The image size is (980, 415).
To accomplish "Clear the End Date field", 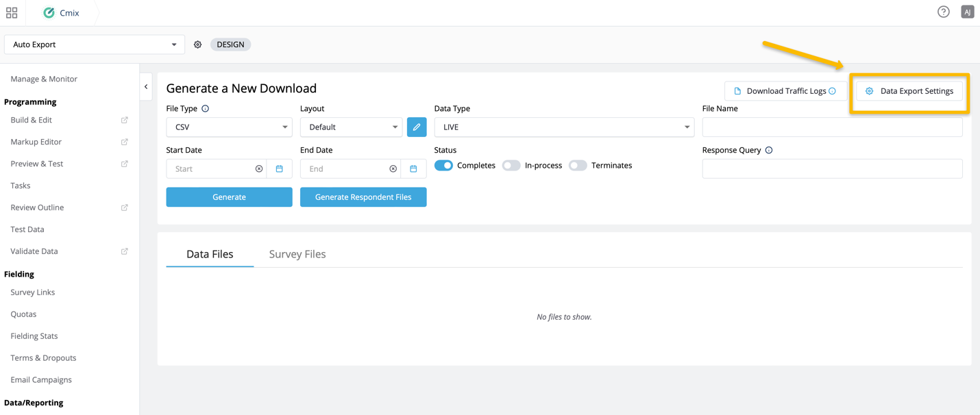I will click(x=393, y=169).
